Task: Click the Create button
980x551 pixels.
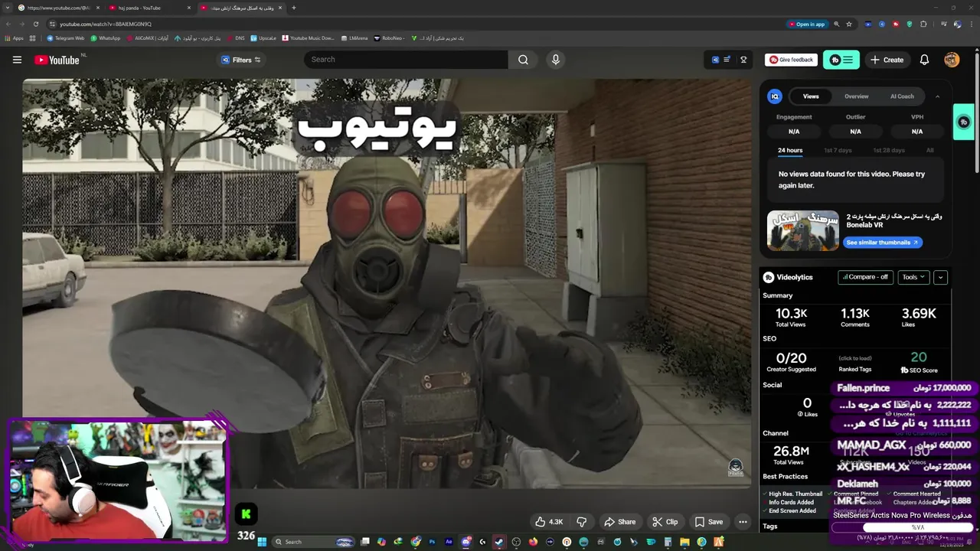Action: (x=887, y=60)
